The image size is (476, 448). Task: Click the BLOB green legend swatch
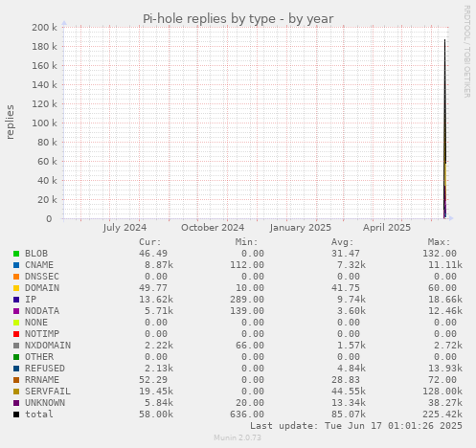click(x=16, y=254)
